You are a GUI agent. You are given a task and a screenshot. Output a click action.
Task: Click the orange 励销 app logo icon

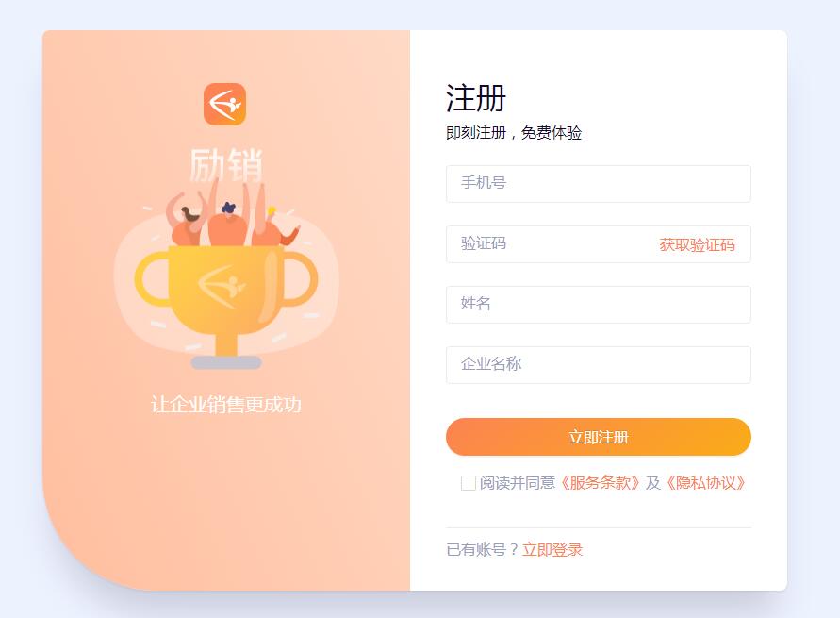(224, 104)
